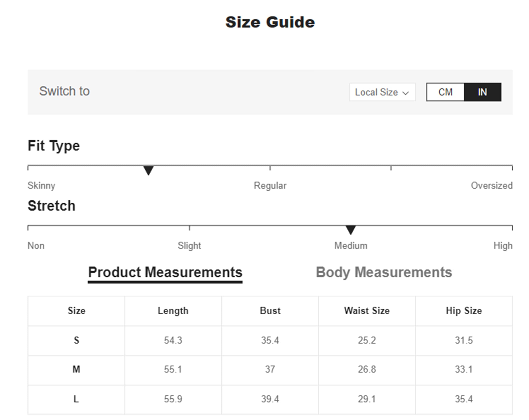Select the Skinny fit label
The image size is (529, 420).
click(x=41, y=186)
